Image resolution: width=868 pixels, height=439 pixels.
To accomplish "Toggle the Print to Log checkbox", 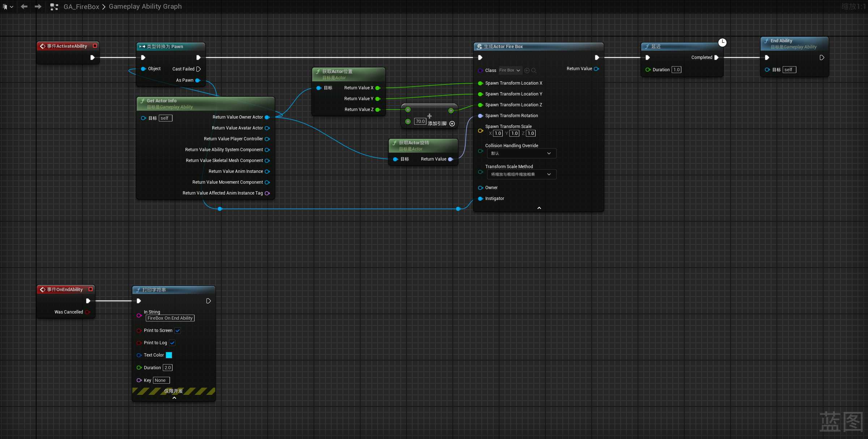I will pos(172,343).
